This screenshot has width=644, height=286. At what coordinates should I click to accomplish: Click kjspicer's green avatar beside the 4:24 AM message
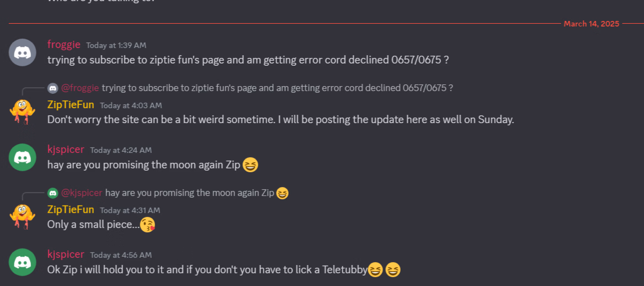coord(23,157)
